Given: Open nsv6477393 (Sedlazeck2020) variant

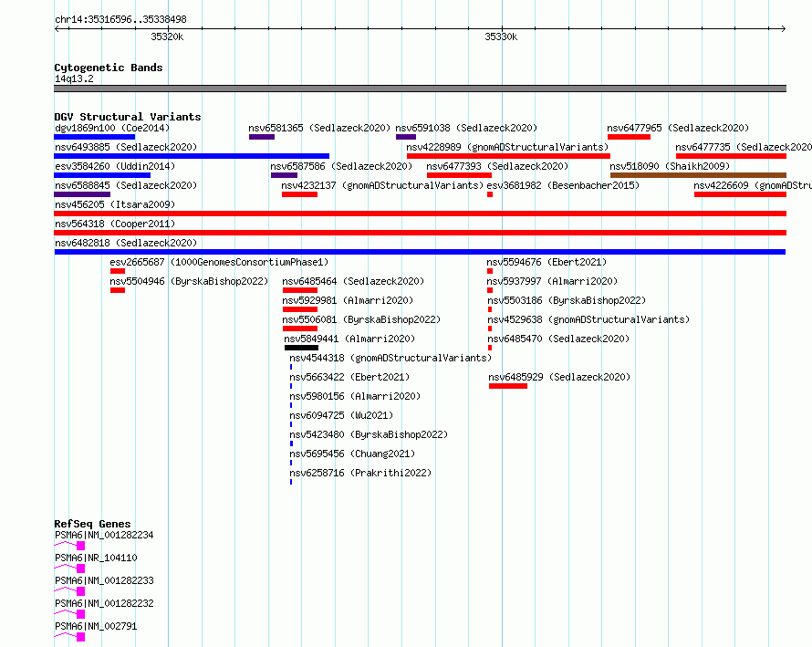Looking at the screenshot, I should tap(497, 166).
